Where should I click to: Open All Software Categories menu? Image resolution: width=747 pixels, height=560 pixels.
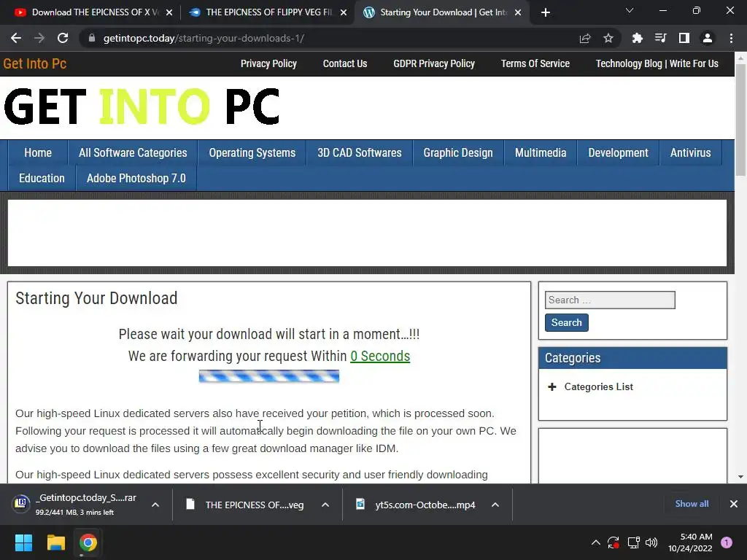(133, 153)
